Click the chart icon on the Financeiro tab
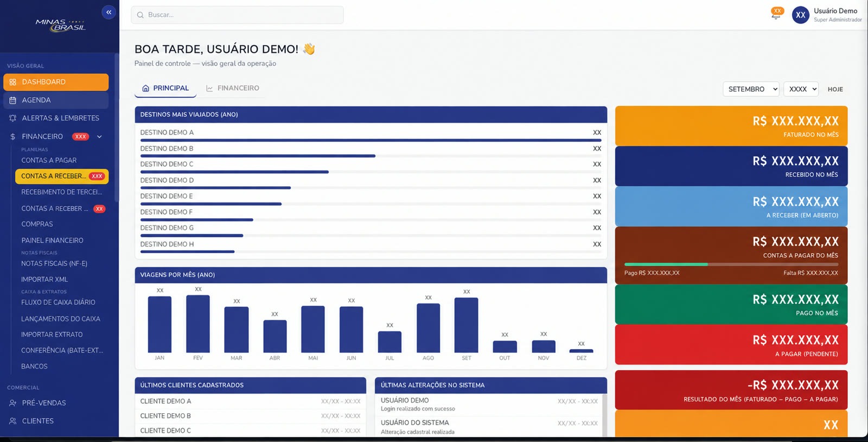The width and height of the screenshot is (868, 442). 209,89
